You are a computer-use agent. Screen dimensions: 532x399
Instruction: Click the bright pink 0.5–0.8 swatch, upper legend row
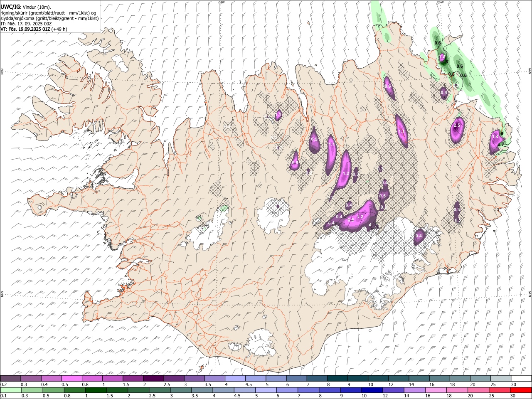(72, 378)
